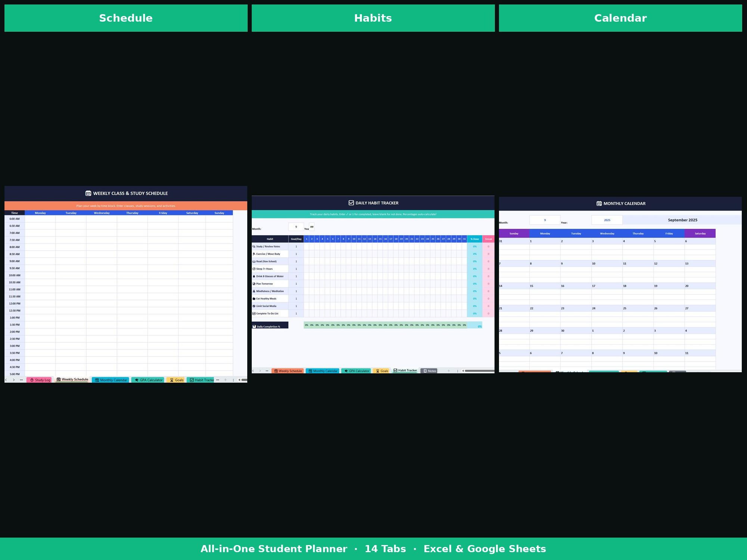This screenshot has height=560, width=747.
Task: Click Wednesday header in Weekly Schedule
Action: (x=102, y=213)
